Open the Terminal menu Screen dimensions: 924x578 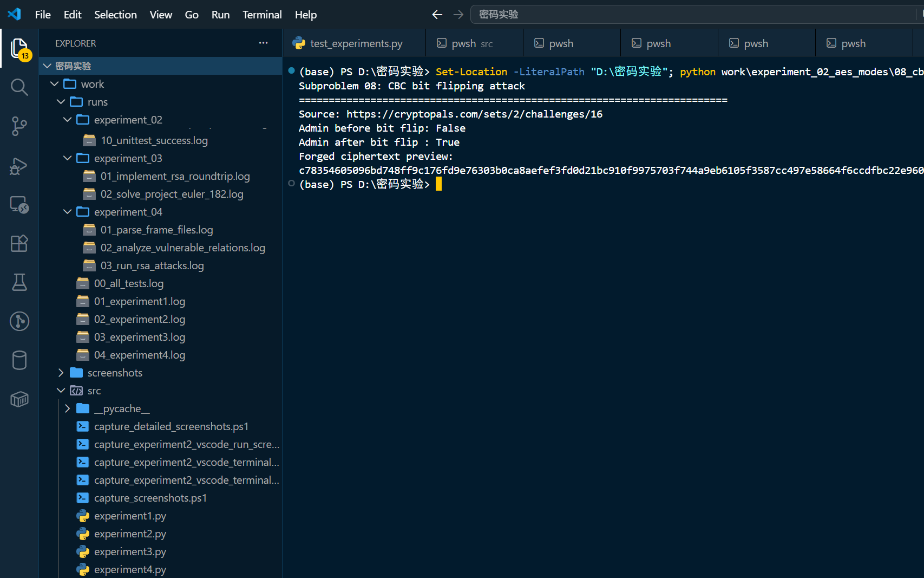click(x=262, y=15)
